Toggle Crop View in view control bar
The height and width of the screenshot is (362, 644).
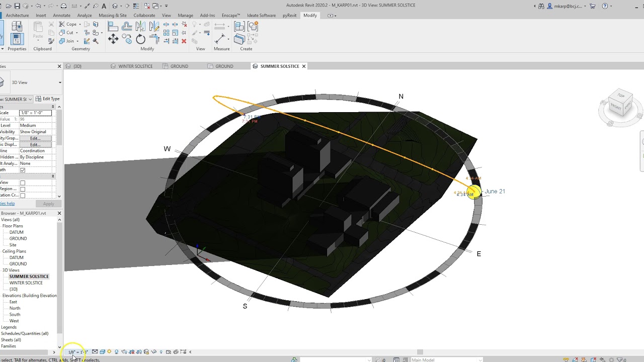tap(131, 352)
